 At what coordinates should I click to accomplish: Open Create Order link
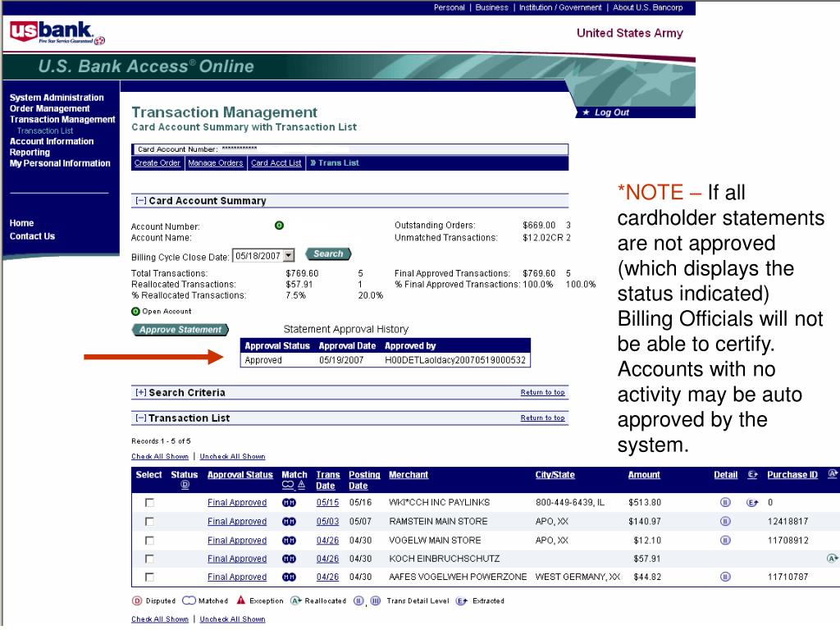[157, 163]
